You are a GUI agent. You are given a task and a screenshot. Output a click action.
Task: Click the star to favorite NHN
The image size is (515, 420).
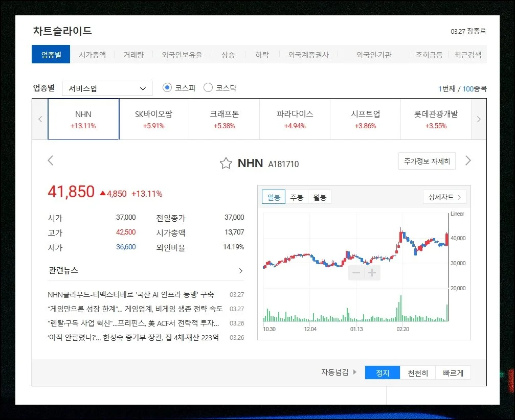point(225,162)
